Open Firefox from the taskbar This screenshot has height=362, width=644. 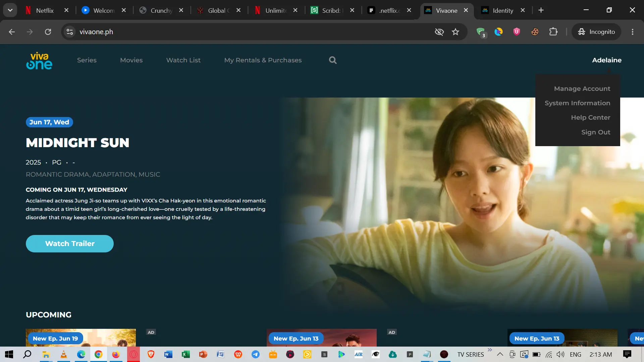tap(116, 354)
